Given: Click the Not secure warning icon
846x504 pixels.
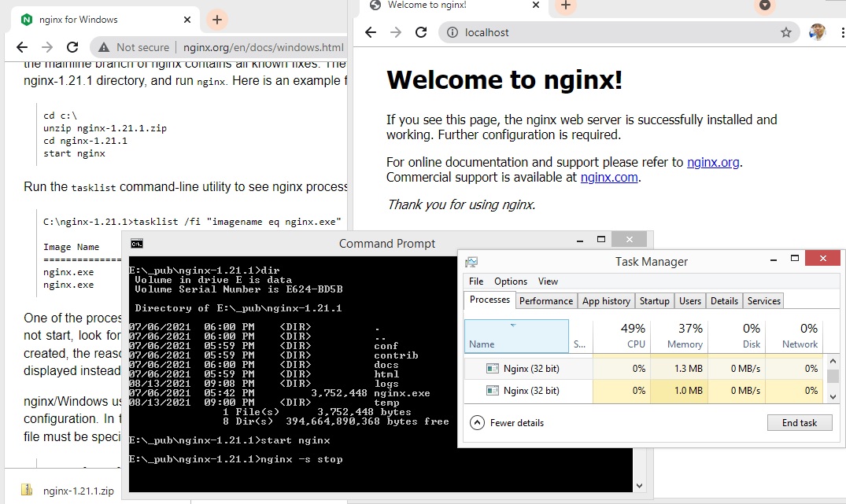Looking at the screenshot, I should tap(104, 47).
